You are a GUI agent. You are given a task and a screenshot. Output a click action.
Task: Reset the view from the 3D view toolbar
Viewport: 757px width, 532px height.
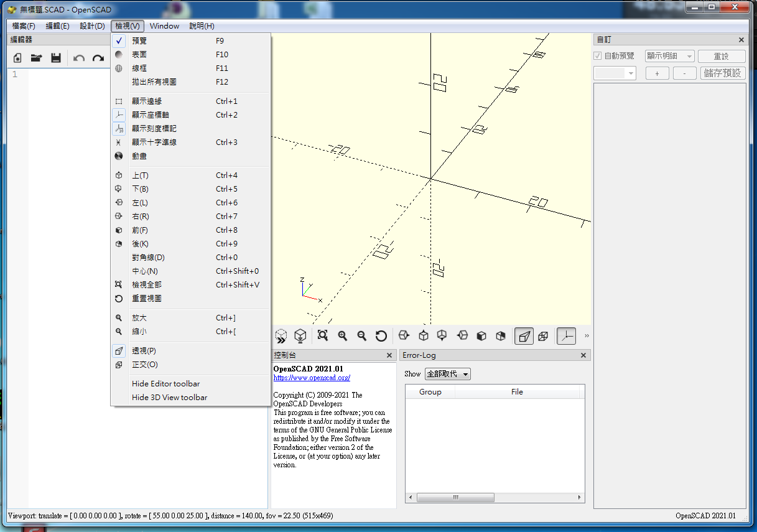click(381, 336)
